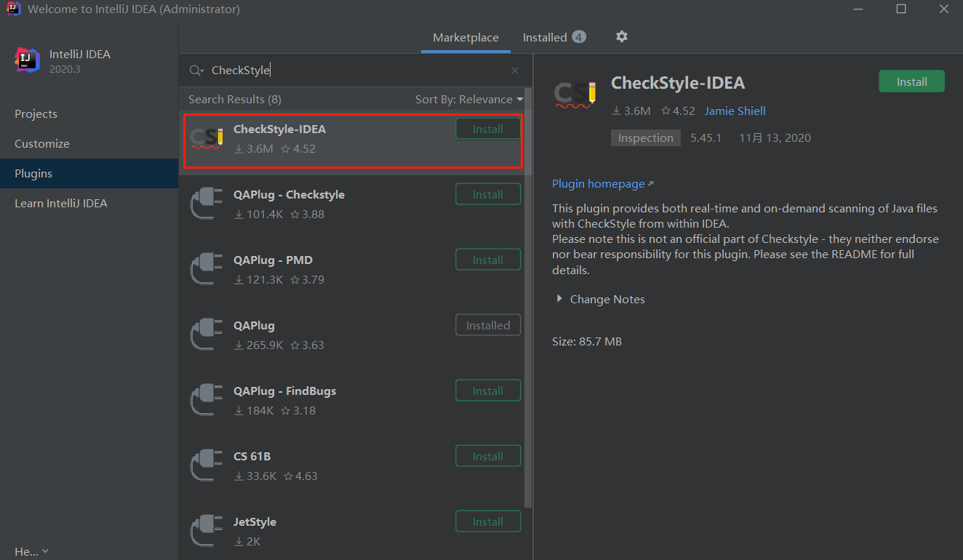Click the CheckStyle-IDEA plugin icon in results
963x560 pixels.
click(207, 138)
